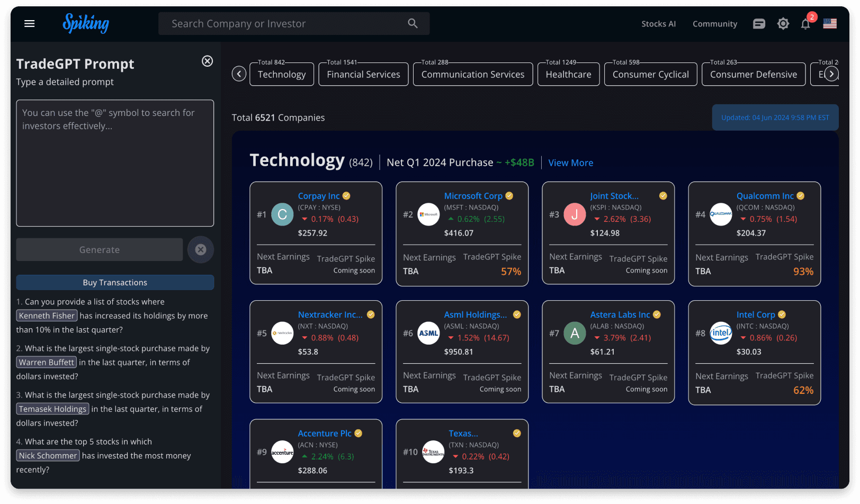Click the Texas Instruments logo
Screen dimensions: 860x504
tap(433, 452)
